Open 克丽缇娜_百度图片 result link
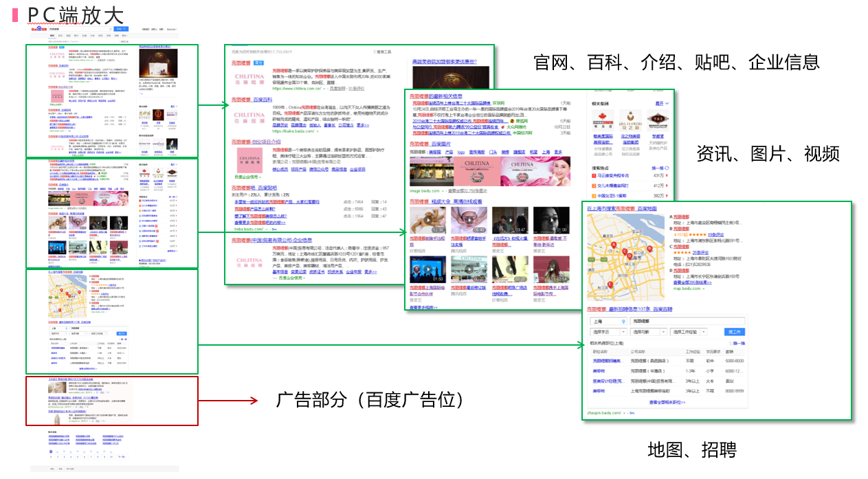This screenshot has height=479, width=868. pos(430,144)
